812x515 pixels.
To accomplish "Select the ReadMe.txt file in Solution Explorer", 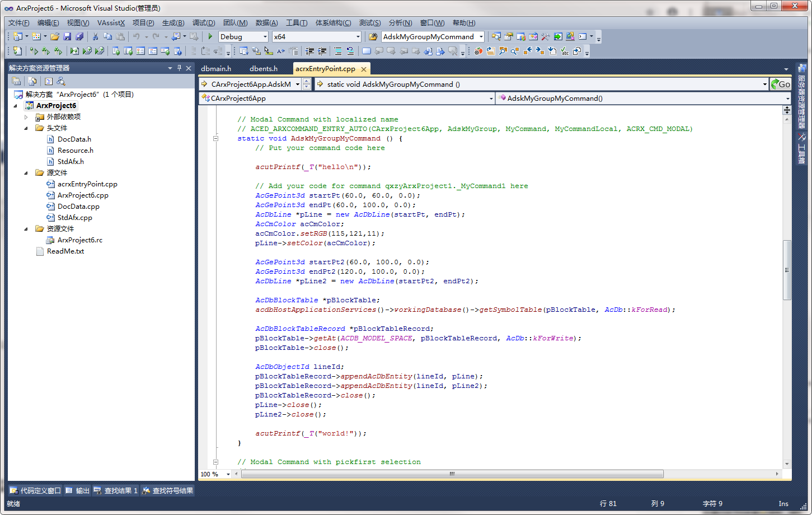I will click(x=66, y=251).
